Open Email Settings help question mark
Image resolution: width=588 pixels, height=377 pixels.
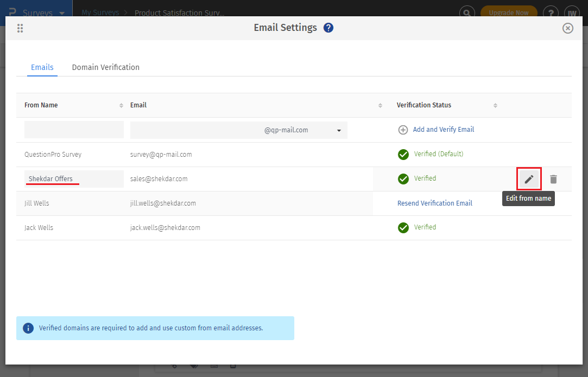coord(328,28)
